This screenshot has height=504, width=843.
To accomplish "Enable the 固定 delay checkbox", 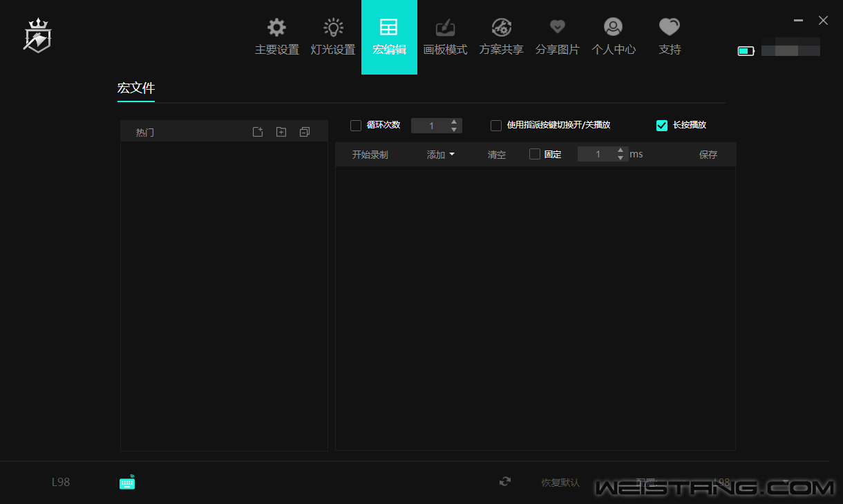I will [x=535, y=154].
